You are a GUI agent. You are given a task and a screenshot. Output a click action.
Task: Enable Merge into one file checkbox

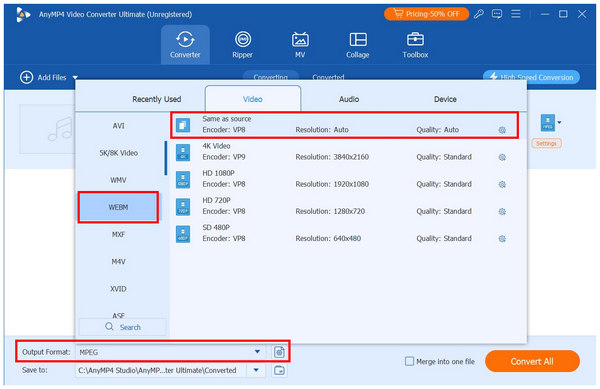coord(409,361)
